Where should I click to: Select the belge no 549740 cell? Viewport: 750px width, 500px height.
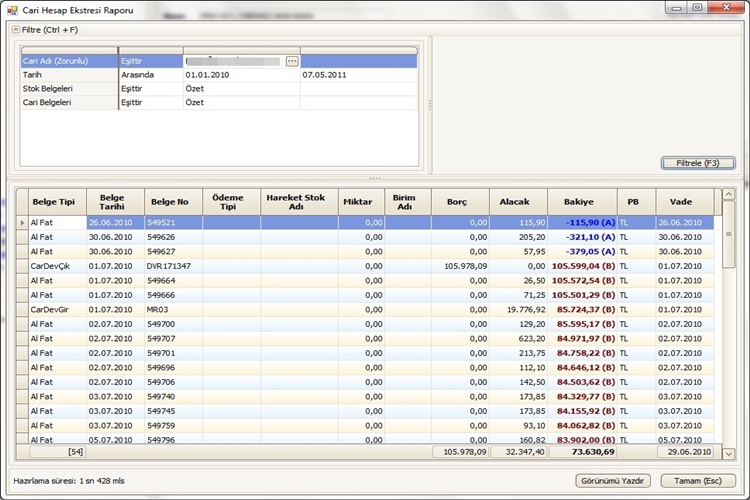click(173, 397)
